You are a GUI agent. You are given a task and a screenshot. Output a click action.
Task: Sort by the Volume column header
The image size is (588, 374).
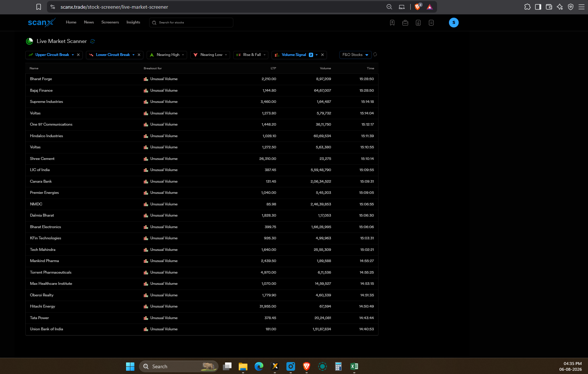325,68
